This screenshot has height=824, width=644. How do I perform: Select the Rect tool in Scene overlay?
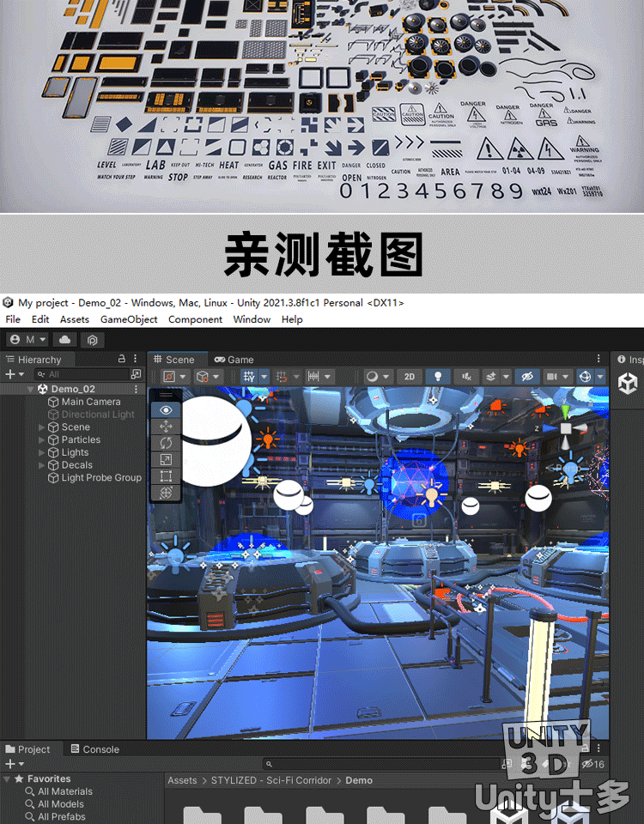tap(166, 476)
